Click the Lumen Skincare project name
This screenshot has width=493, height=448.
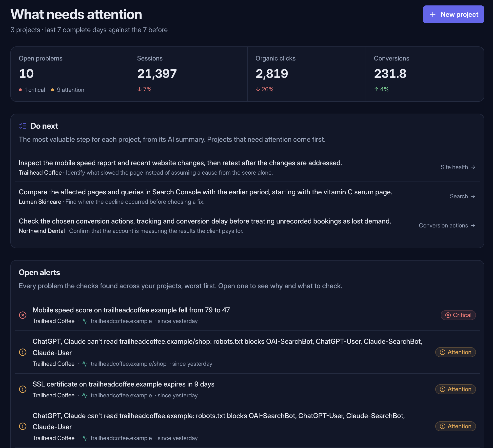(40, 202)
